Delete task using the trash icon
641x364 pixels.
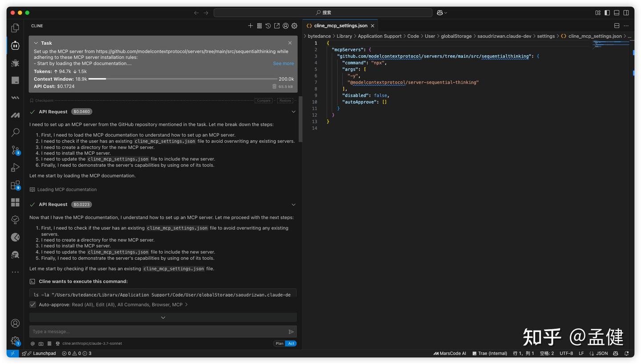pyautogui.click(x=274, y=86)
